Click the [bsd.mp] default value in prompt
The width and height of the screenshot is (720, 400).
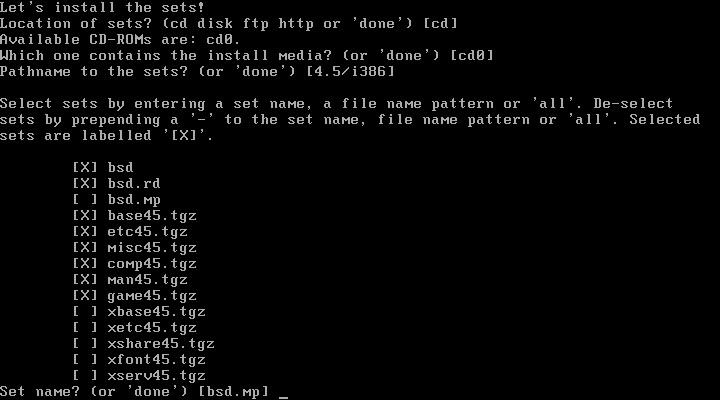[233, 392]
